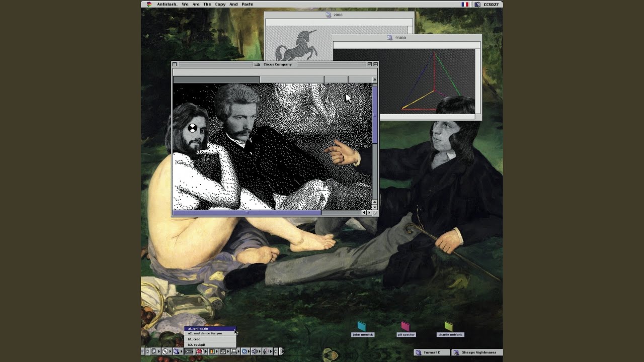Open the printer selector strip module
644x362 pixels.
(234, 351)
